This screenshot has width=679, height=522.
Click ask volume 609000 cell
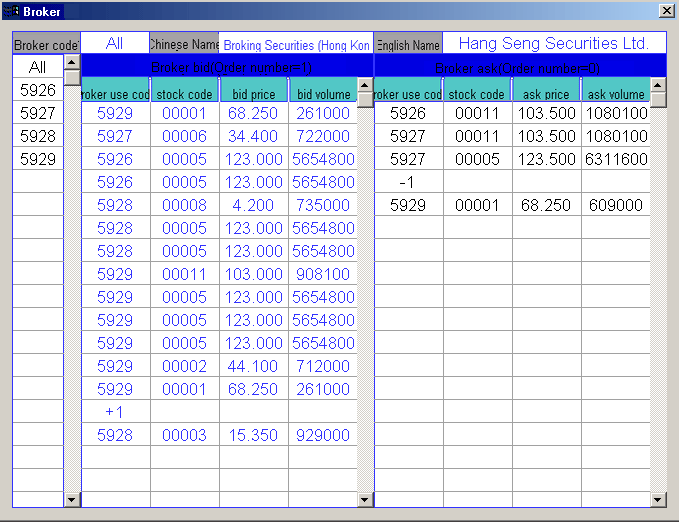click(x=616, y=205)
